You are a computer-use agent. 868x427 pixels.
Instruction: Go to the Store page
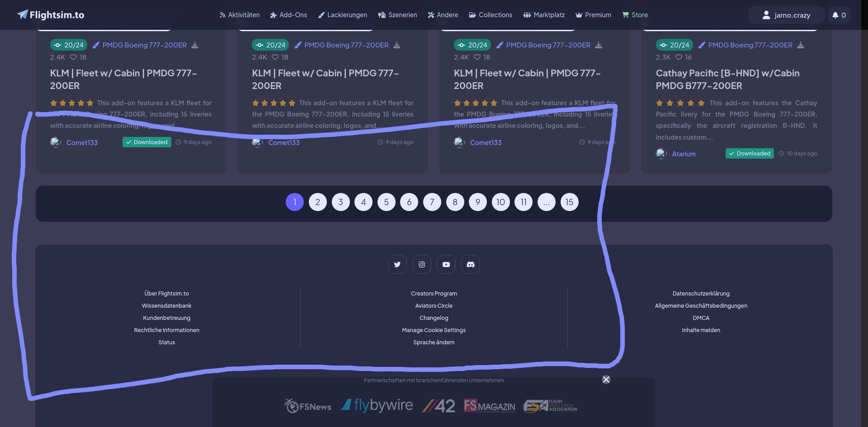click(635, 15)
